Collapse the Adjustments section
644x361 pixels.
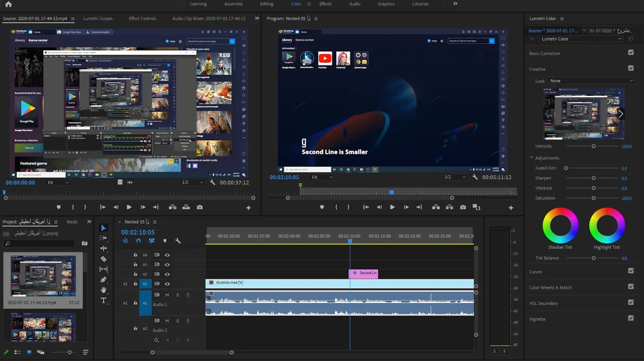(531, 158)
